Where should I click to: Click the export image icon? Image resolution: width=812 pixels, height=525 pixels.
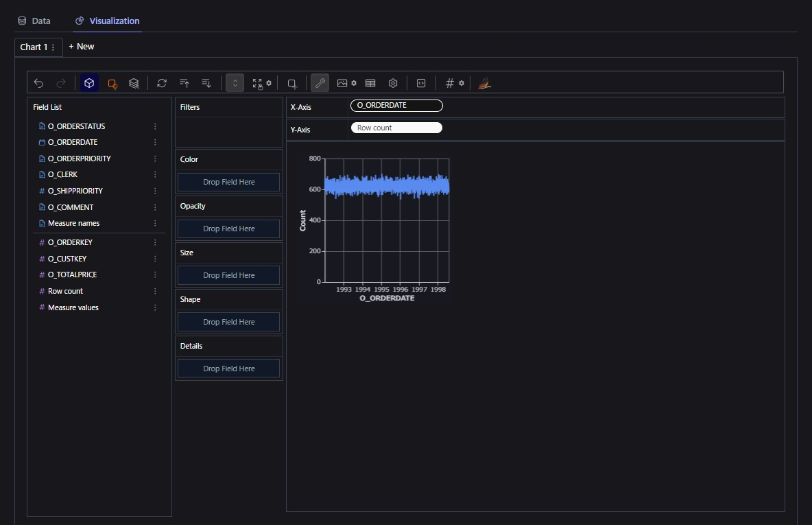coord(342,83)
